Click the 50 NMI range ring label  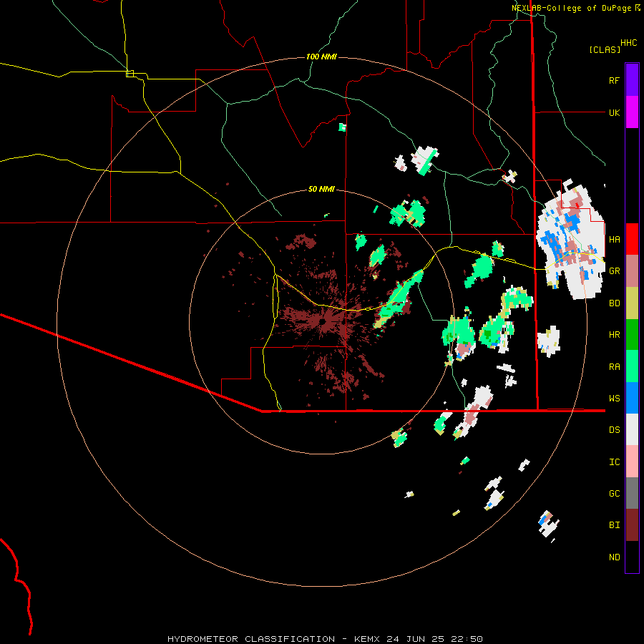tap(321, 189)
